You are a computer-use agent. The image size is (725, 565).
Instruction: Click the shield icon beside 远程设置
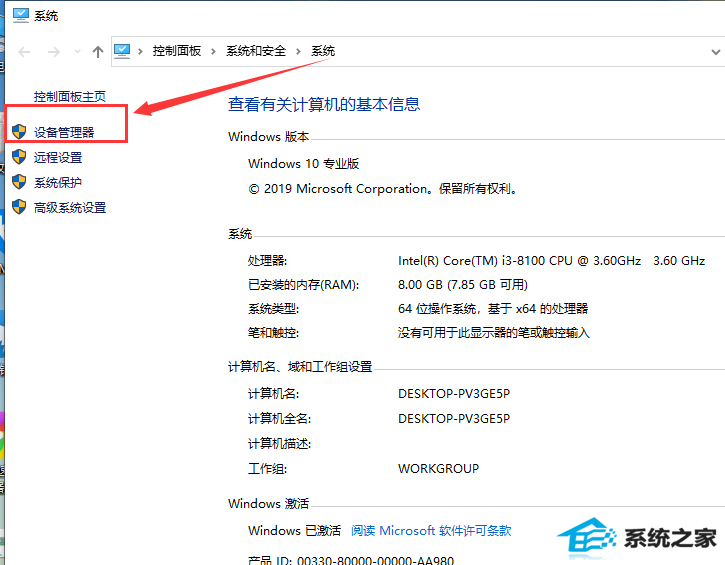pyautogui.click(x=19, y=157)
